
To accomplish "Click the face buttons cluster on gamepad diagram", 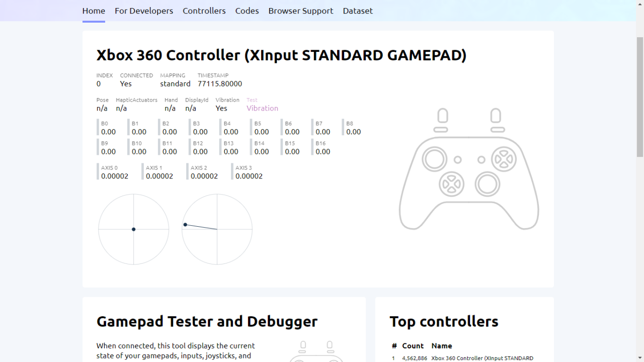I will (x=504, y=159).
